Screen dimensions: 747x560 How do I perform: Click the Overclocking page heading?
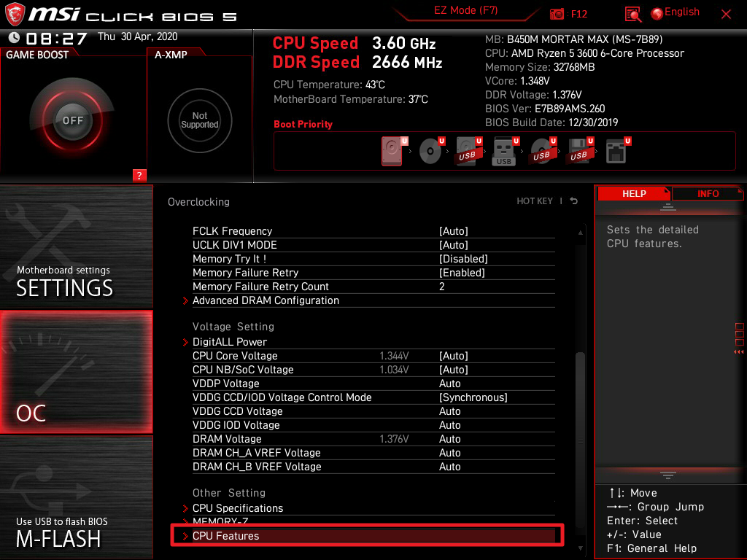click(198, 202)
